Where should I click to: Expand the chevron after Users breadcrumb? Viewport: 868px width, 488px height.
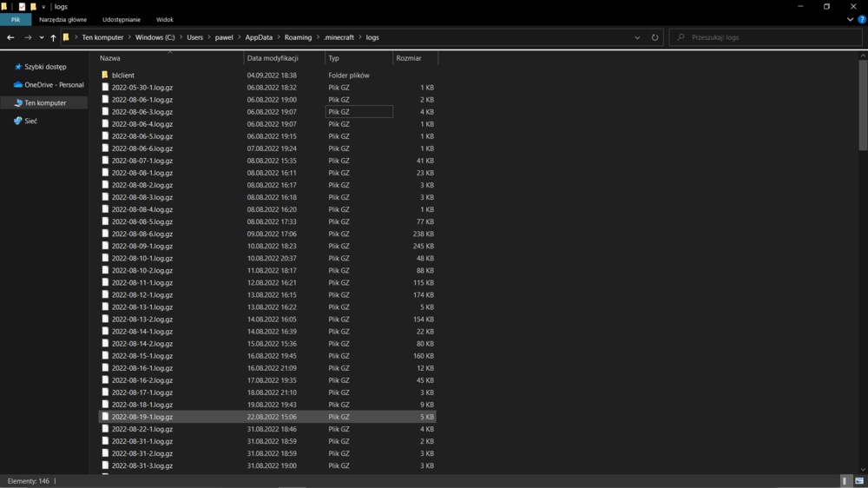[209, 37]
